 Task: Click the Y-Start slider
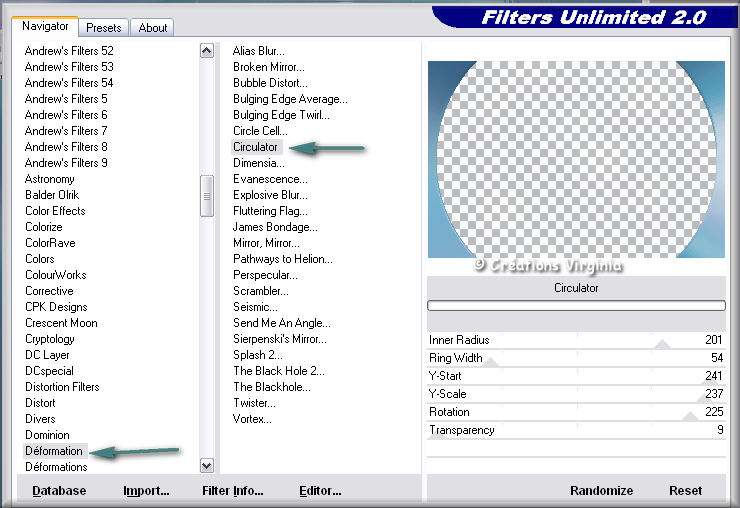pos(576,376)
